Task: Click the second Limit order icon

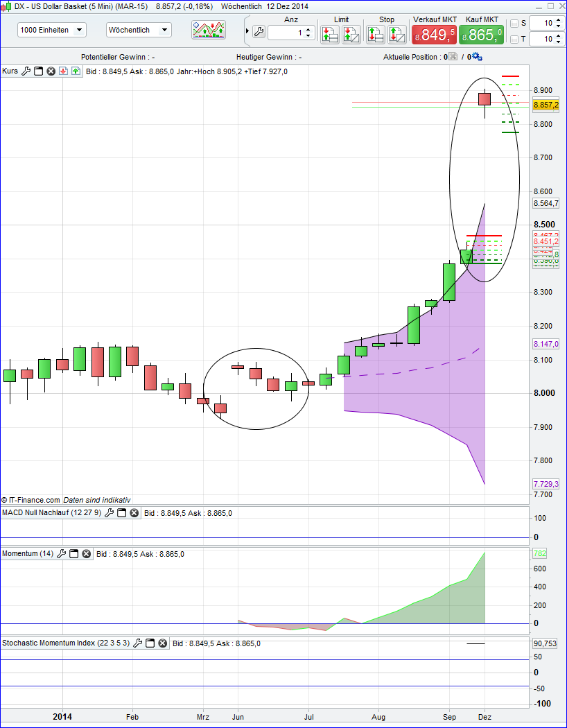Action: (x=351, y=35)
